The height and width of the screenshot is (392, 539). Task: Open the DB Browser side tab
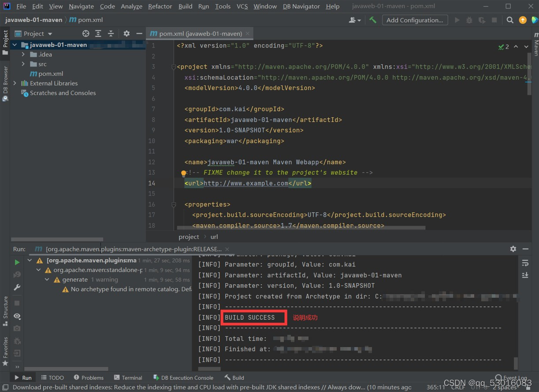5,83
